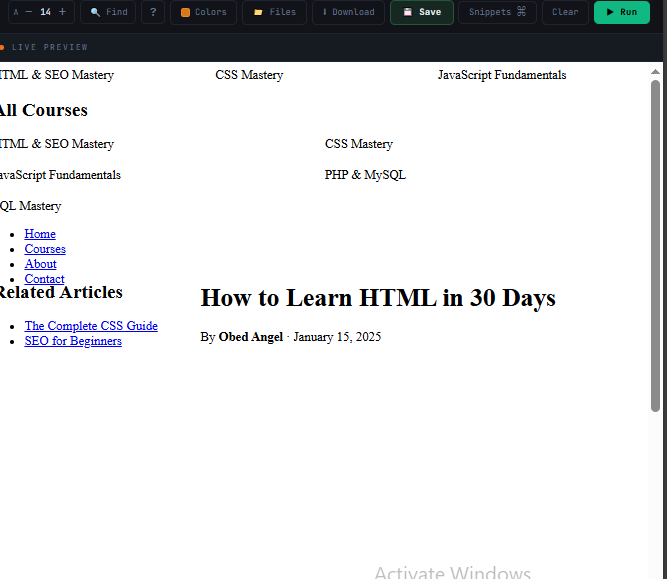Follow the About link
This screenshot has width=667, height=579.
tap(40, 264)
